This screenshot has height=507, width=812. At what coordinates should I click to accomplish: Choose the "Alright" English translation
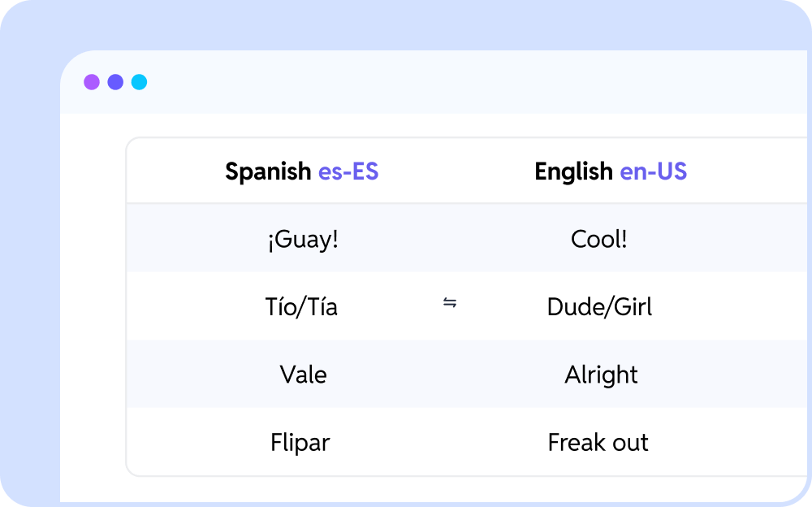(x=601, y=375)
